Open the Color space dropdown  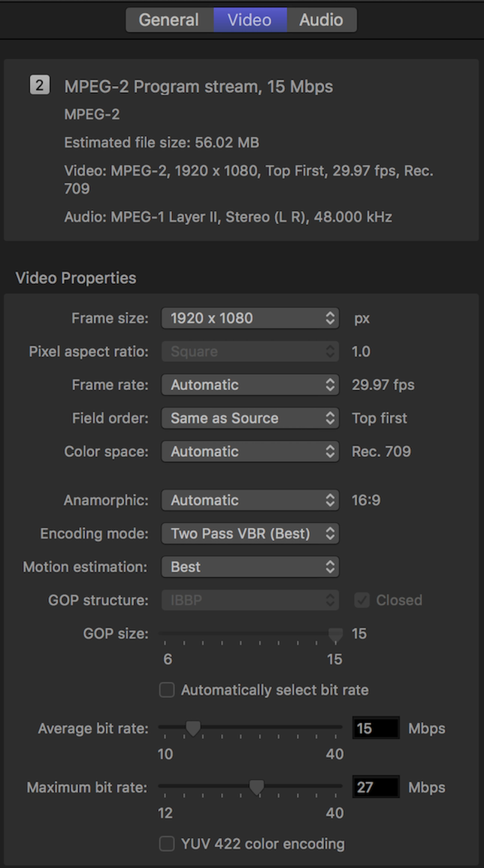pos(250,452)
